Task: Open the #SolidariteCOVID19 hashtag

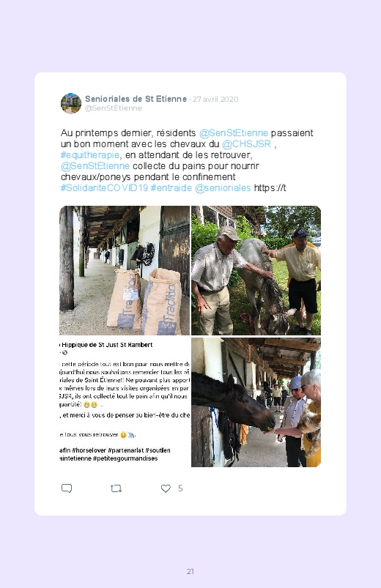Action: point(104,188)
